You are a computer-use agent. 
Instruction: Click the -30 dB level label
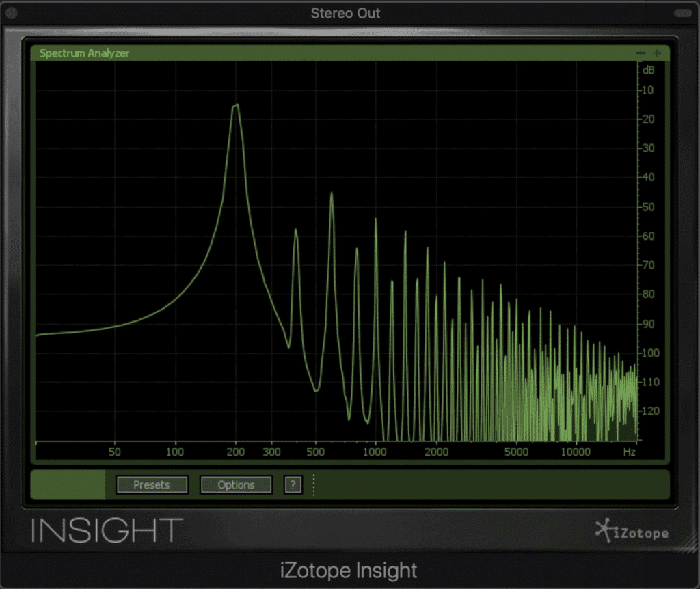pyautogui.click(x=648, y=148)
